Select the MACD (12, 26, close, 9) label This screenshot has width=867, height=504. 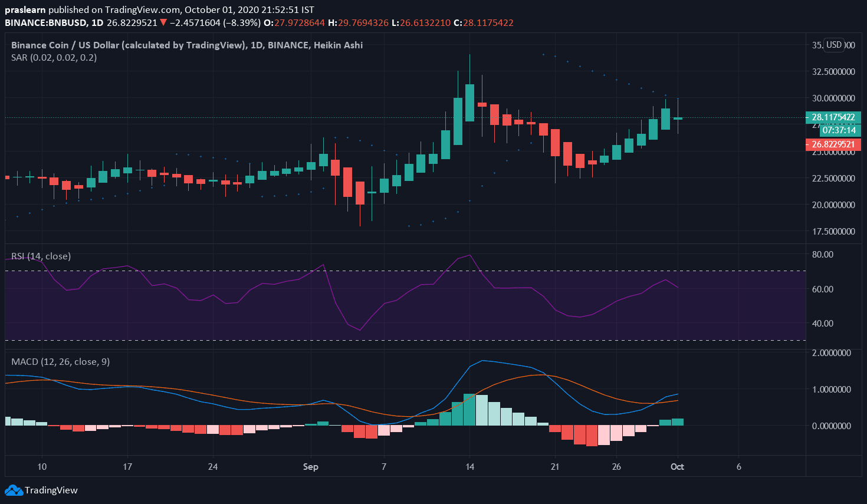click(60, 362)
